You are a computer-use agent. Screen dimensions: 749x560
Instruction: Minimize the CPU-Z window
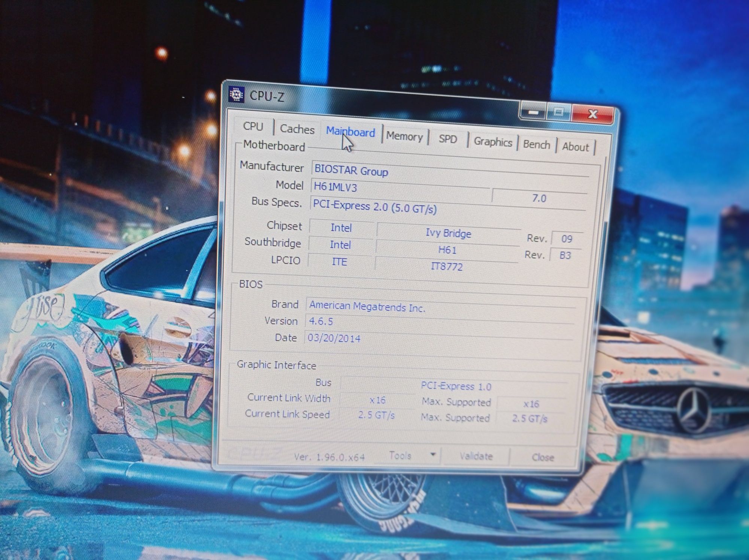(x=534, y=112)
